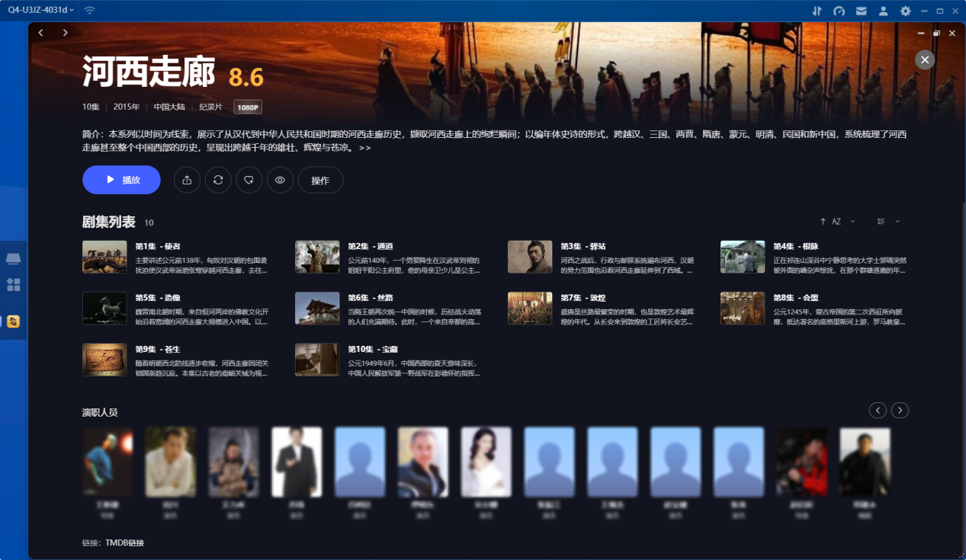Viewport: 966px width, 560px height.
Task: Click the circular refresh icon button
Action: [x=218, y=180]
